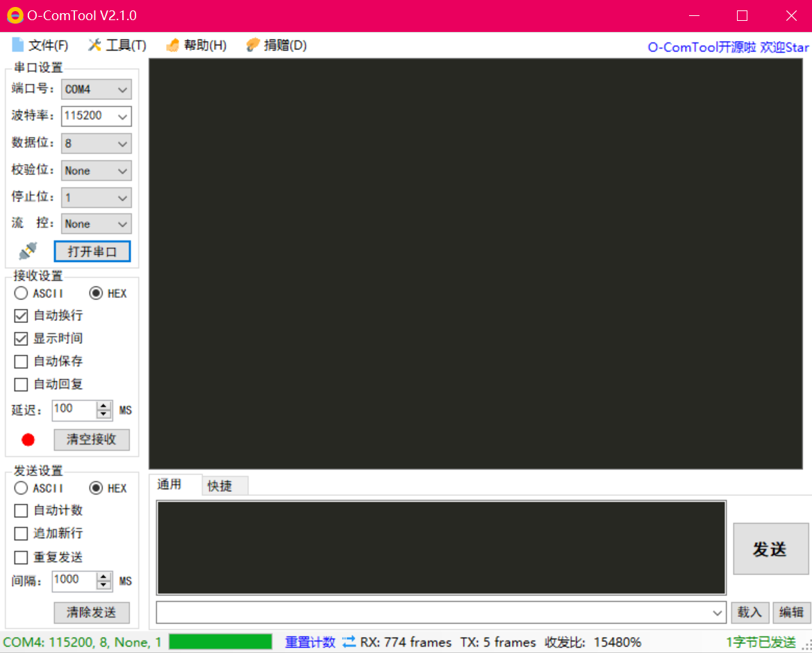Viewport: 812px width, 653px height.
Task: Expand the 流控 flow control dropdown
Action: click(122, 224)
